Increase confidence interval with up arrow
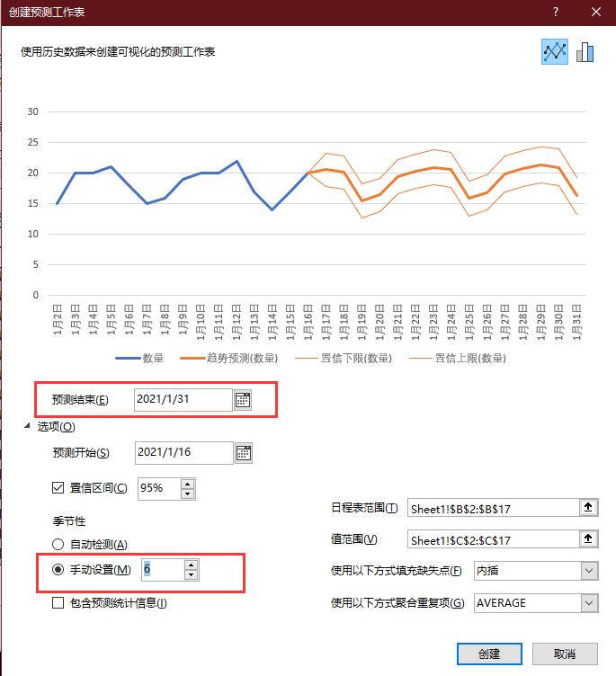The image size is (616, 676). [x=187, y=484]
